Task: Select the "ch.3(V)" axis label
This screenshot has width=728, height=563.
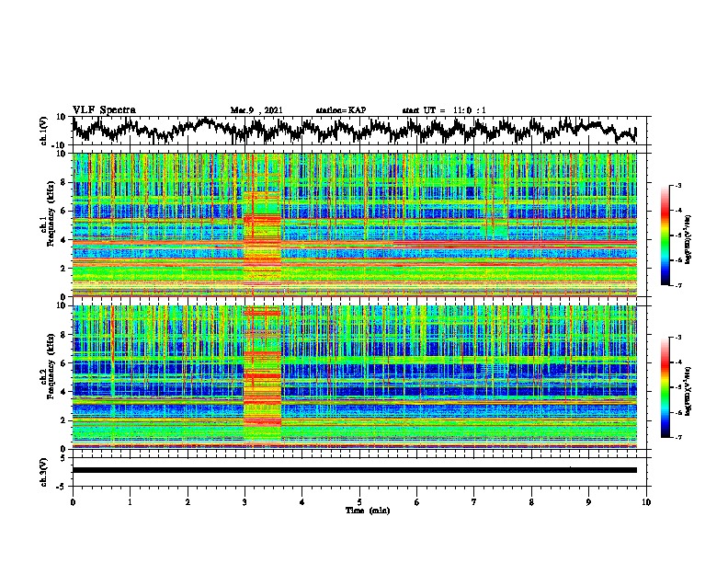Action: tap(44, 472)
